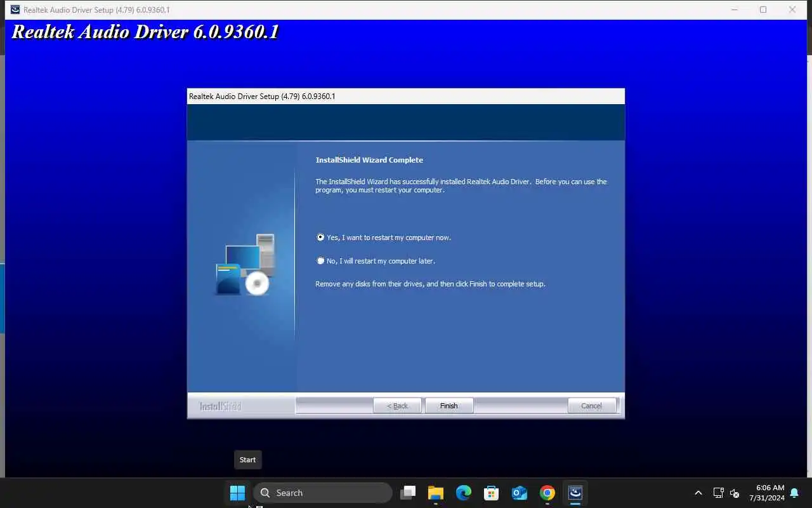
Task: Launch Microsoft Edge from the taskbar
Action: pyautogui.click(x=464, y=493)
